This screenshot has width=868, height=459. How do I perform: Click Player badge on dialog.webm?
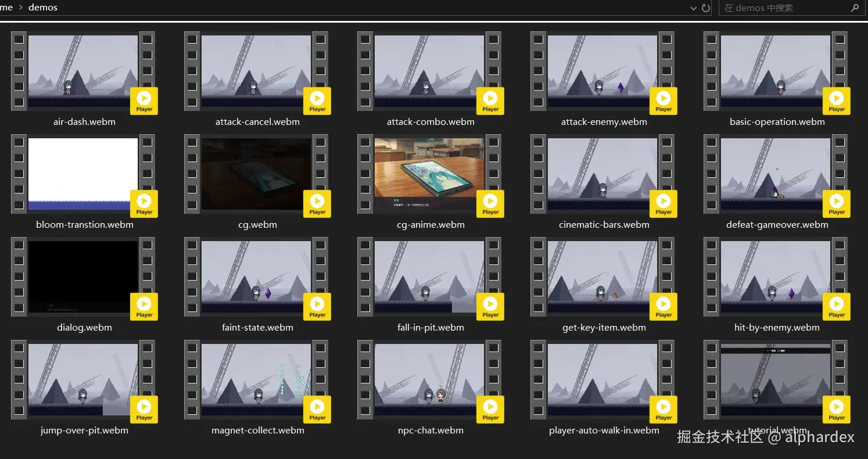(x=144, y=307)
